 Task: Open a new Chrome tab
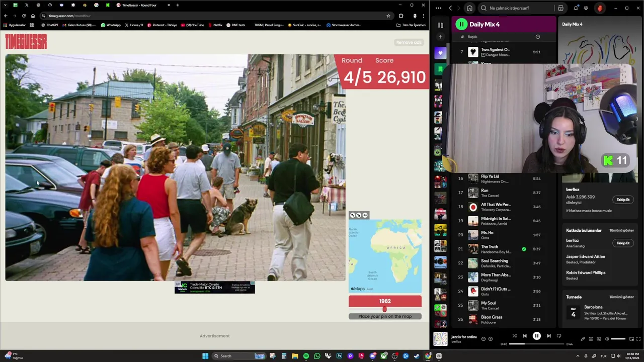(178, 5)
